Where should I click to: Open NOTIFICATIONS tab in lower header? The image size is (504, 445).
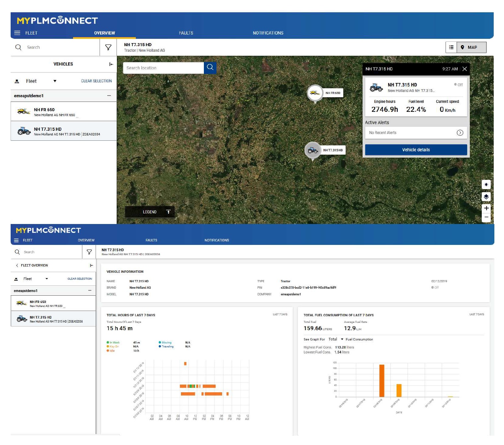[217, 240]
